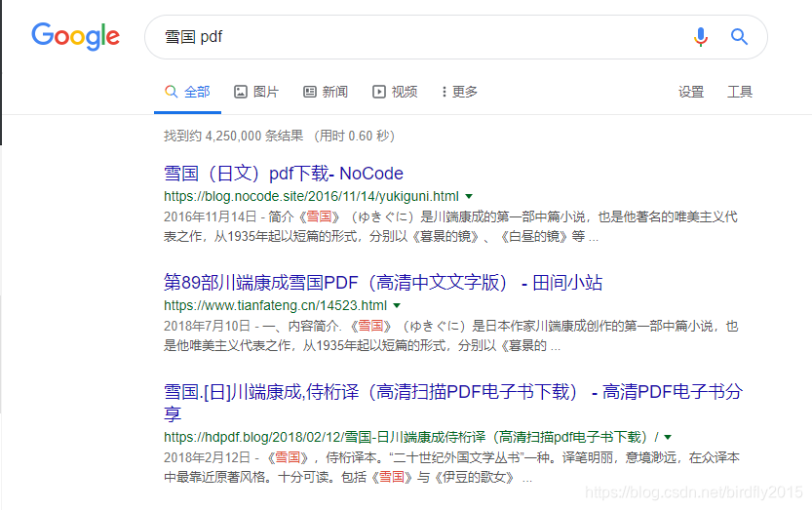Expand dropdown arrow next to tianfateng.cn URL

(397, 306)
